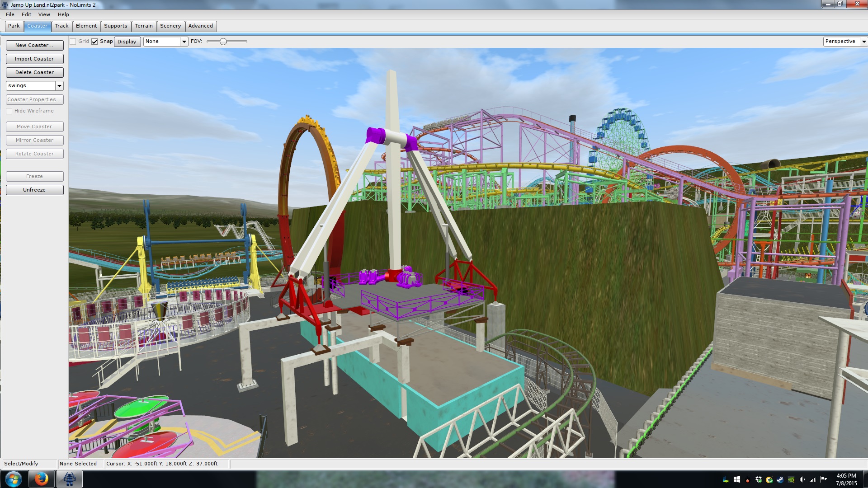Click the Import Coaster button
This screenshot has width=868, height=488.
click(34, 59)
